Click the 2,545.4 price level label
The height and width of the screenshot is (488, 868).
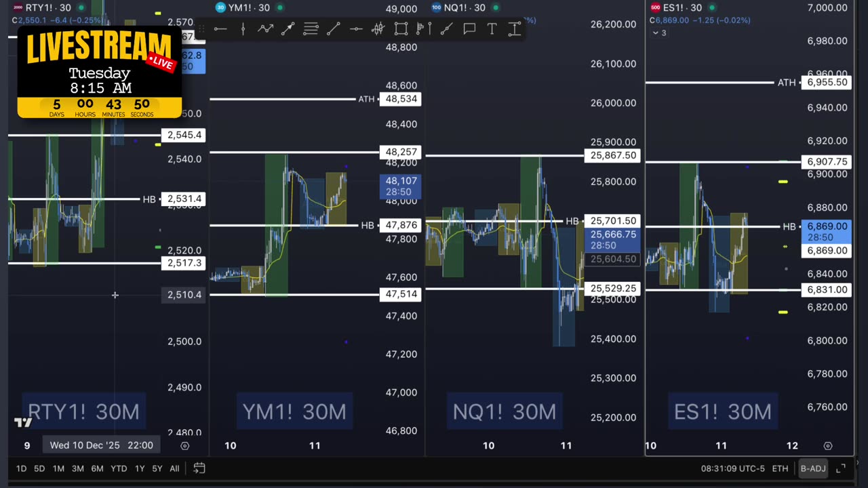pyautogui.click(x=184, y=135)
